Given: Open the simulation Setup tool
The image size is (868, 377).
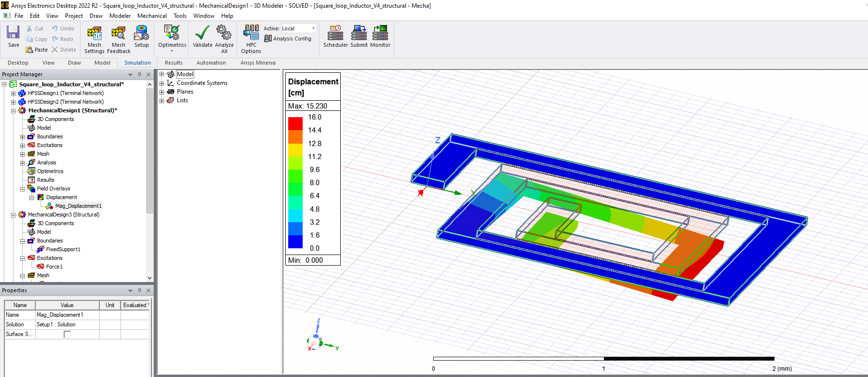Looking at the screenshot, I should 141,33.
